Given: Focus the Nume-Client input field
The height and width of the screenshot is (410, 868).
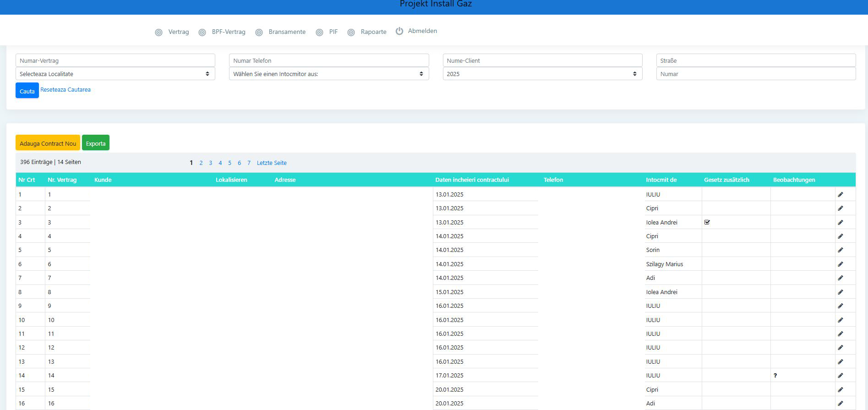Looking at the screenshot, I should 542,60.
